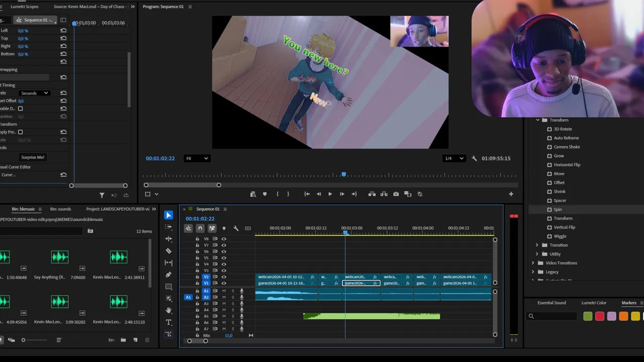Select the Wiggle effect
Screen dimensions: 644x362
coord(560,236)
